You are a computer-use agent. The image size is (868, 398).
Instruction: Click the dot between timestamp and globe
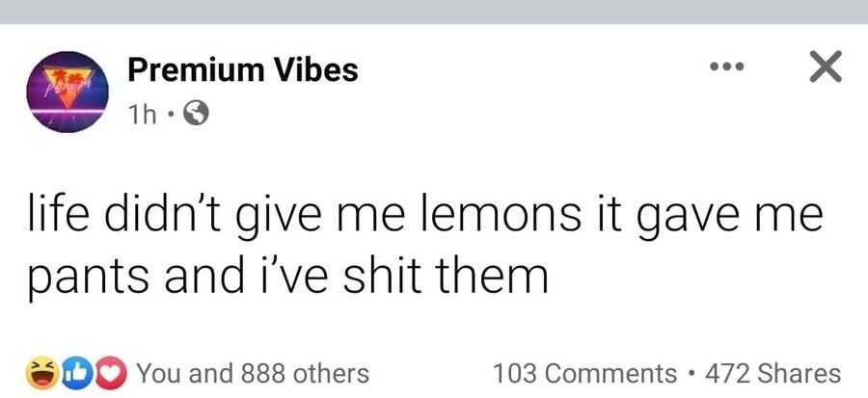(170, 115)
